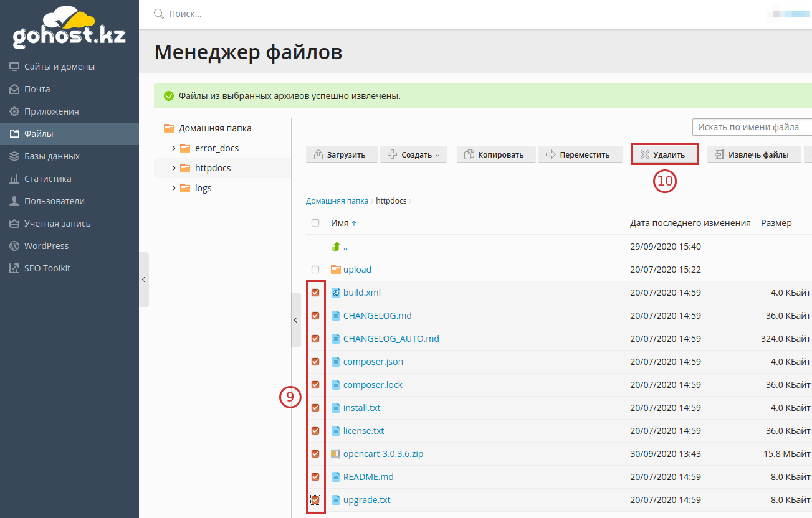Click the README.md file icon

336,477
